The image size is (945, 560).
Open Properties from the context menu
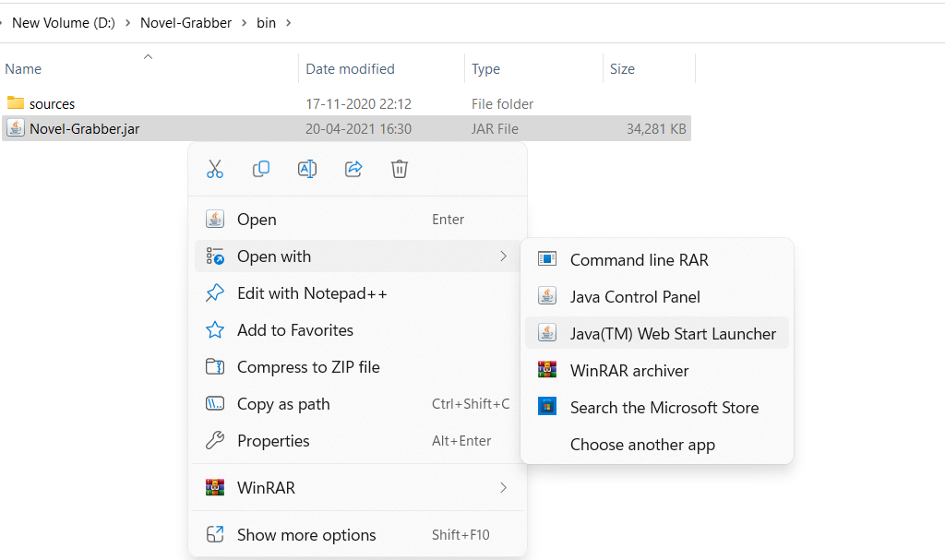[x=358, y=441]
